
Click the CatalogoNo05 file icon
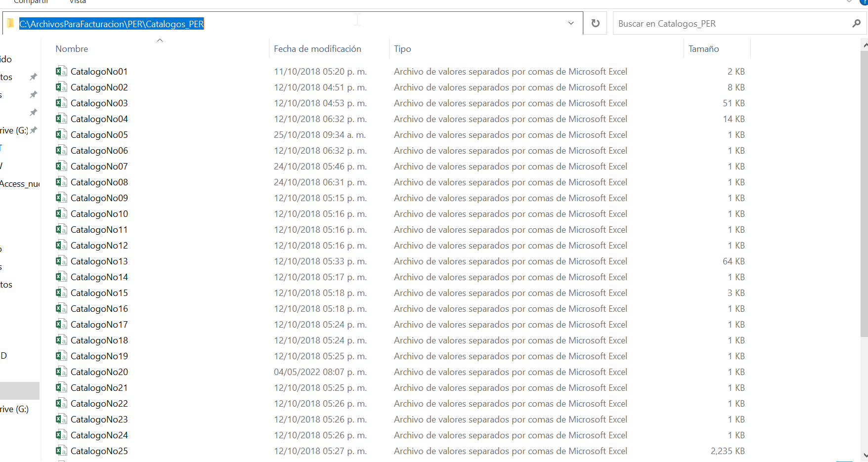(x=61, y=134)
